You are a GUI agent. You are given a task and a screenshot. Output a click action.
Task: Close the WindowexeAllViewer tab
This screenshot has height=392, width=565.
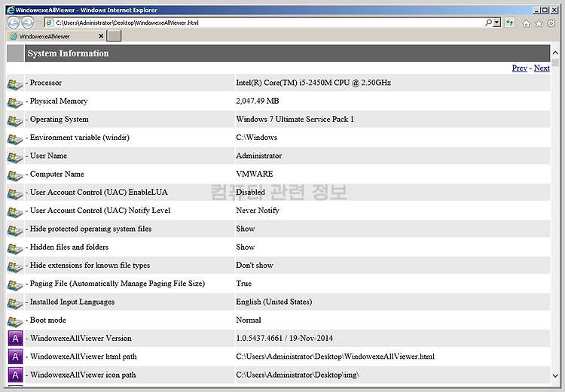(101, 36)
